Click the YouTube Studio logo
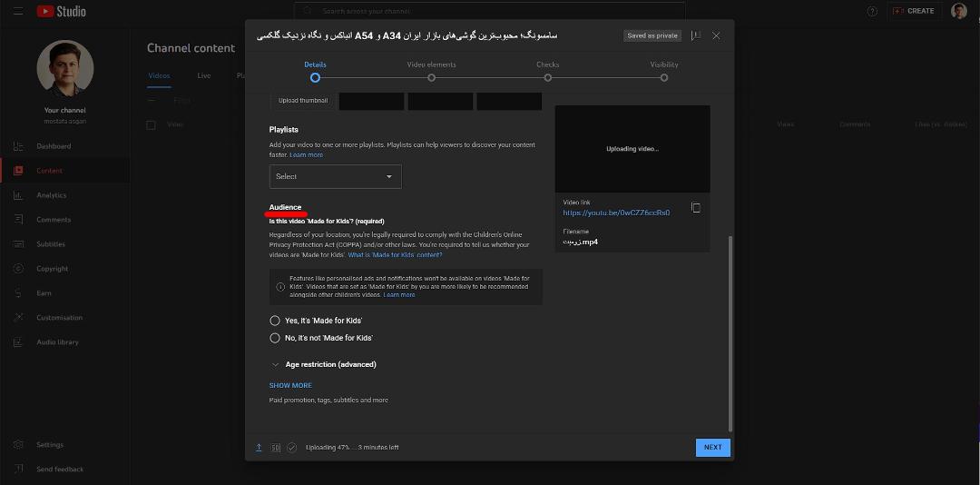The width and height of the screenshot is (980, 485). (62, 11)
